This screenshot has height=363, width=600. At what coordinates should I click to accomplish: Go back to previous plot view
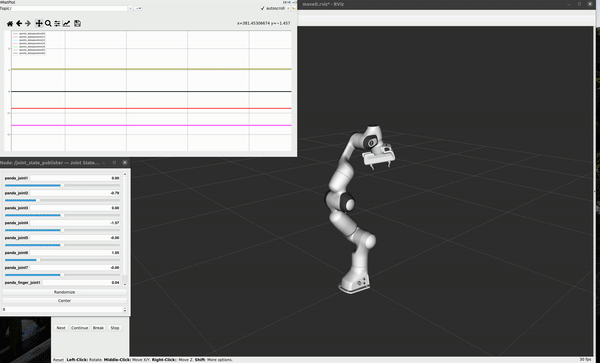[x=19, y=24]
